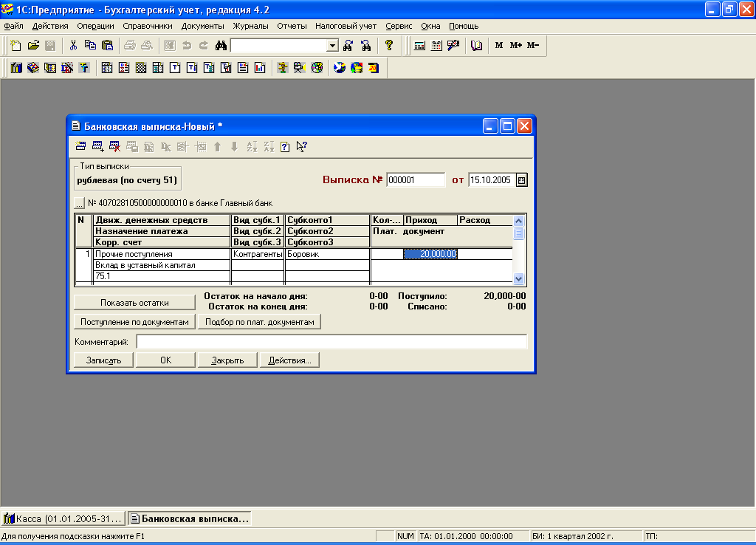Open the Журналы menu

(251, 26)
